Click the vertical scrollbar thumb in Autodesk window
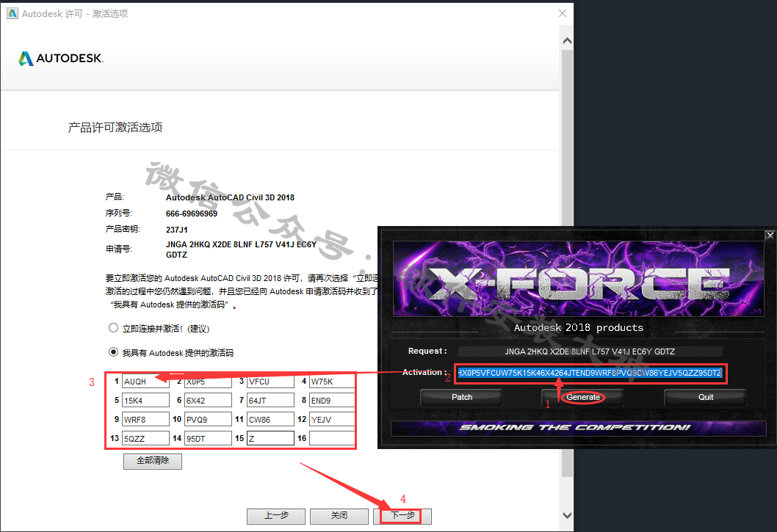777x532 pixels. pos(568,263)
